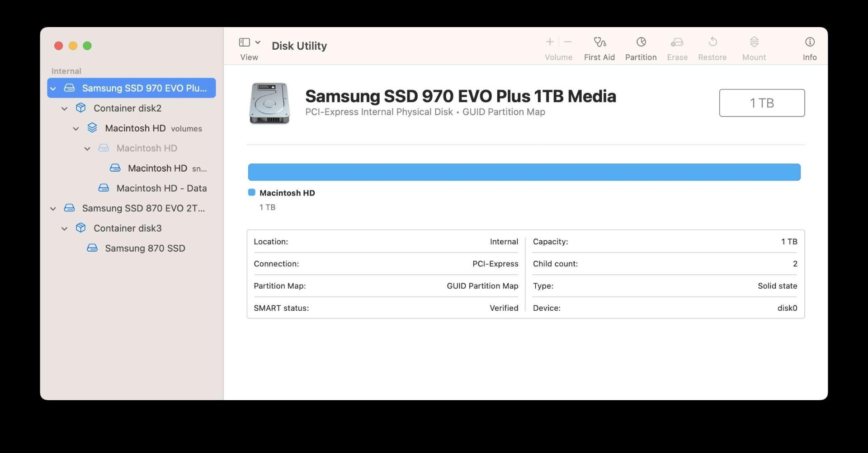Select Container disk2
The width and height of the screenshot is (868, 453).
[132, 108]
